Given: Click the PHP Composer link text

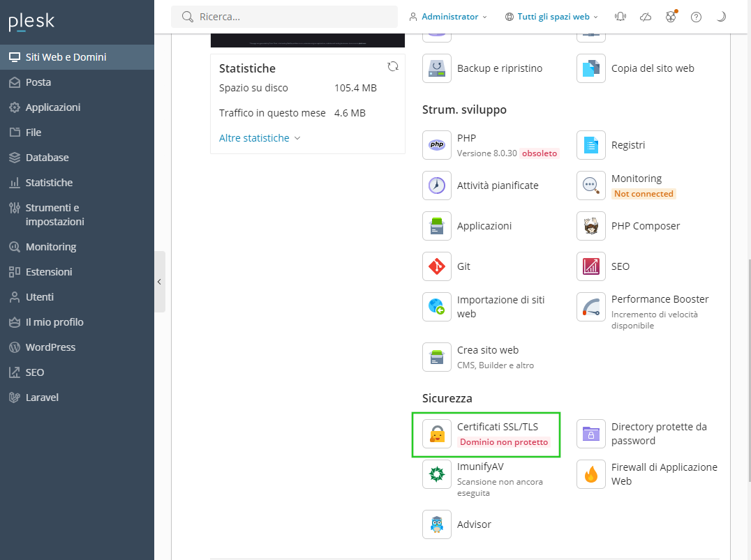Looking at the screenshot, I should pos(646,226).
